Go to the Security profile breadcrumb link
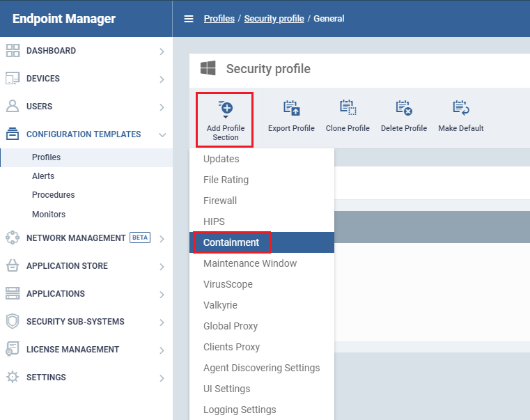This screenshot has height=420, width=530. coord(274,19)
